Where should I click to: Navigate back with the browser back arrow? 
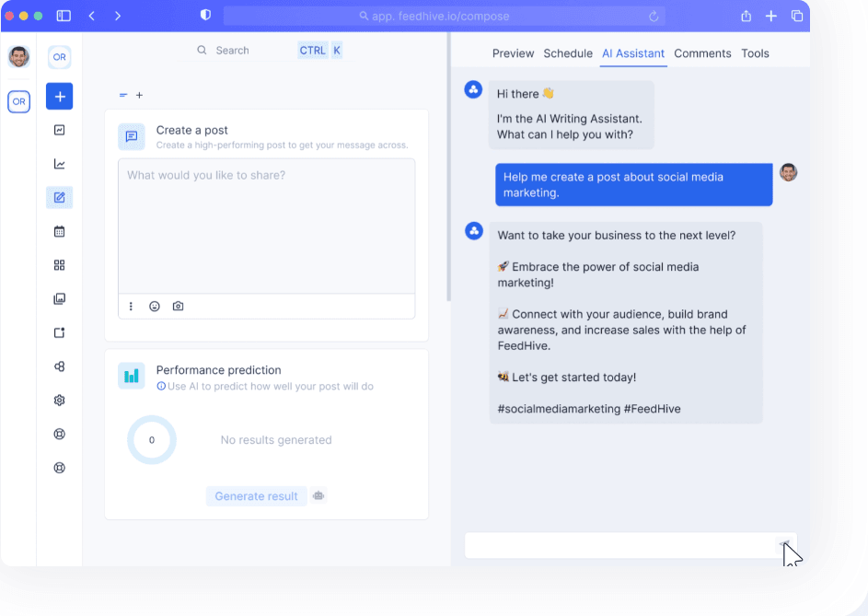91,16
